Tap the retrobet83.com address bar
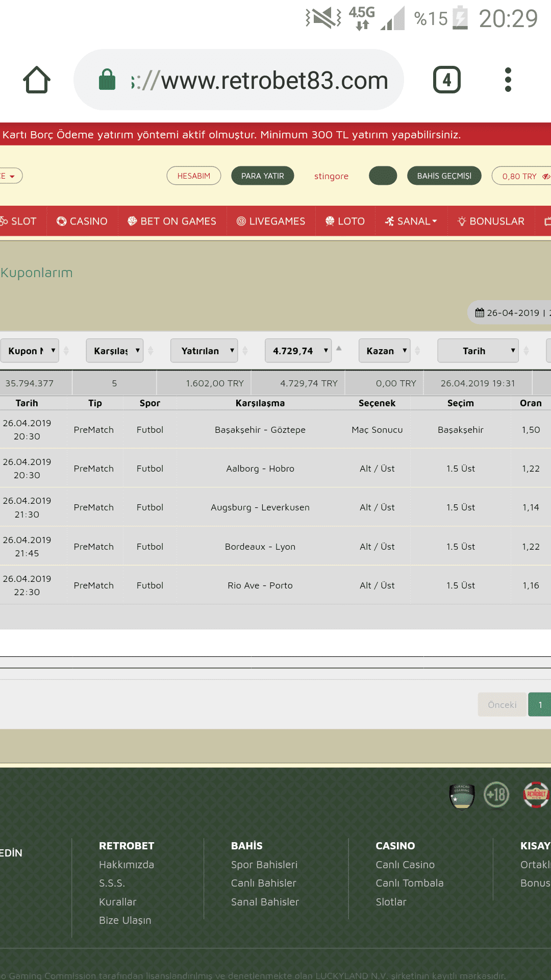The width and height of the screenshot is (551, 980). tap(239, 80)
